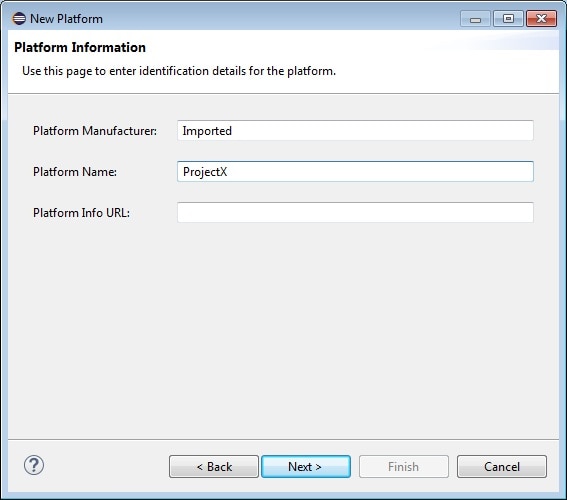Click the identification details description text
Image resolution: width=567 pixels, height=500 pixels.
[179, 71]
